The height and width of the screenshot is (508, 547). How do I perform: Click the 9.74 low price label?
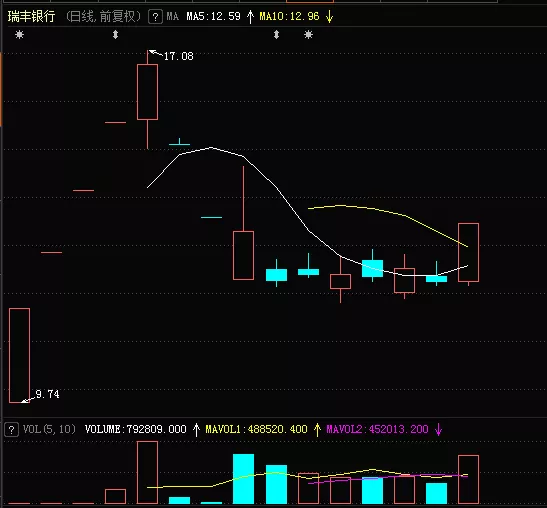click(x=47, y=394)
